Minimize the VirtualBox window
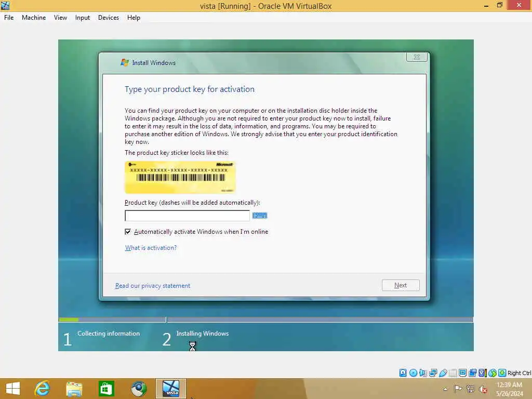 pos(486,5)
